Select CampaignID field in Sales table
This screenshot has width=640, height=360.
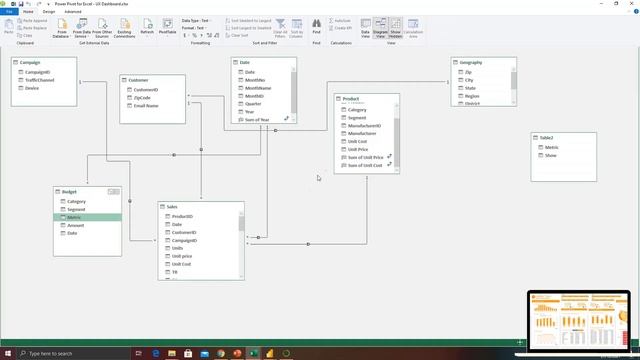(184, 240)
